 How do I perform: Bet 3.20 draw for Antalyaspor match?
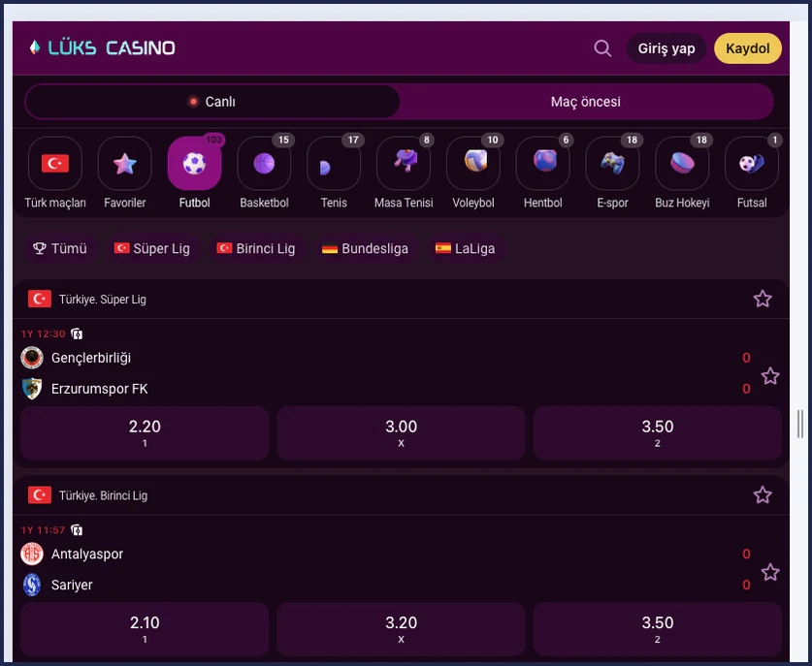pos(401,629)
